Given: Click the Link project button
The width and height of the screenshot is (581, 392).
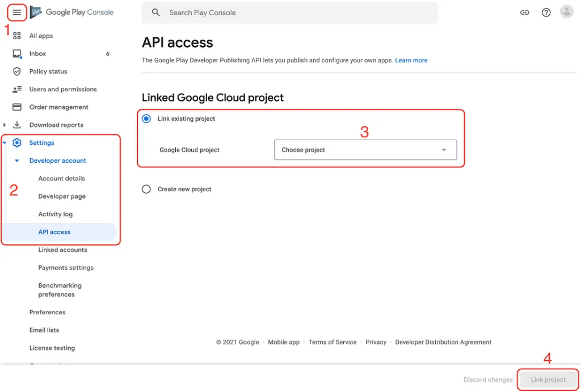Looking at the screenshot, I should coord(548,380).
